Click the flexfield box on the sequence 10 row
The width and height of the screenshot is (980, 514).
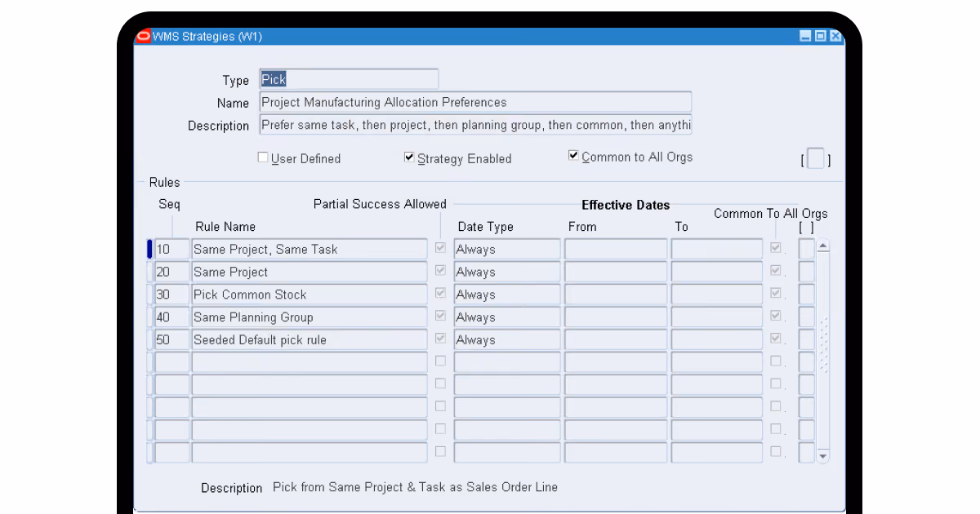click(807, 249)
